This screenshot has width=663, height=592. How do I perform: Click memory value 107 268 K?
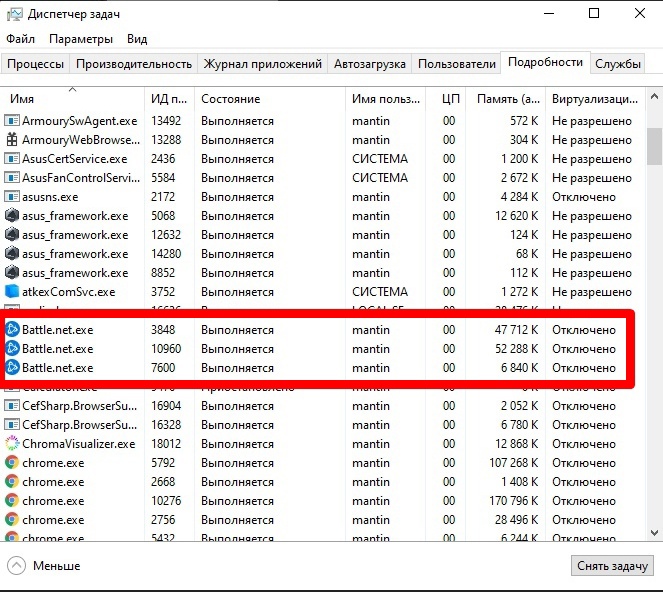(513, 463)
